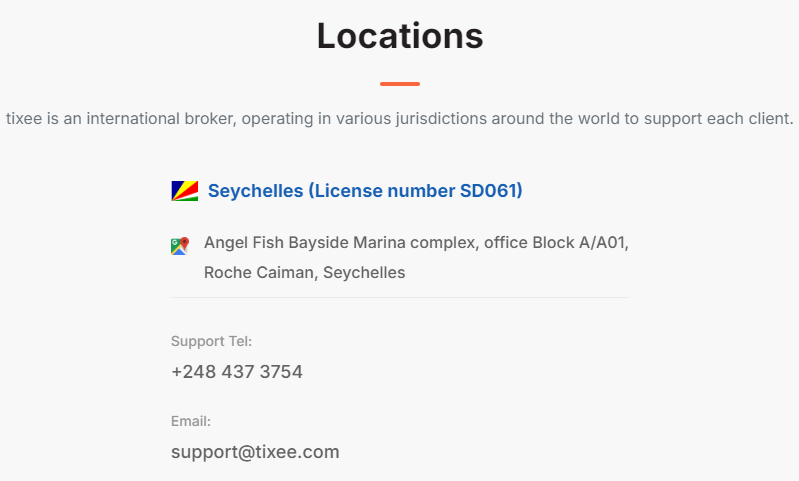Click the office Block A/A01 text
The image size is (799, 481).
click(554, 243)
